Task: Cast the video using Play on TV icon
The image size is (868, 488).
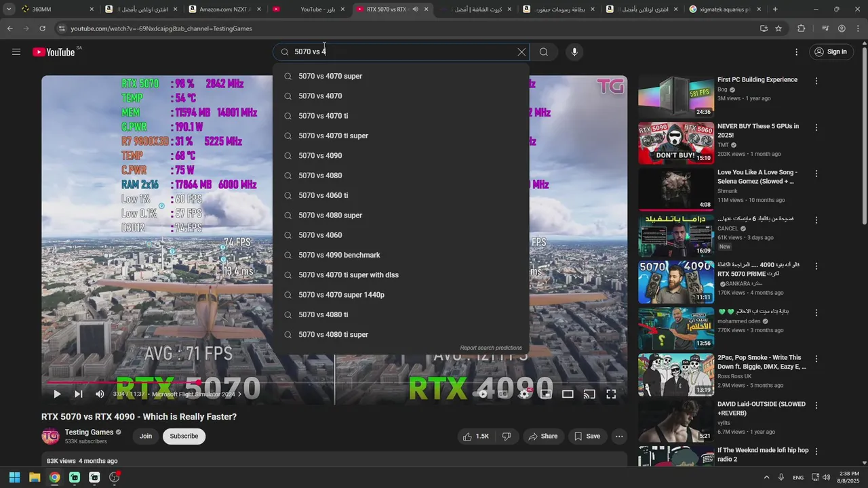Action: [x=589, y=394]
